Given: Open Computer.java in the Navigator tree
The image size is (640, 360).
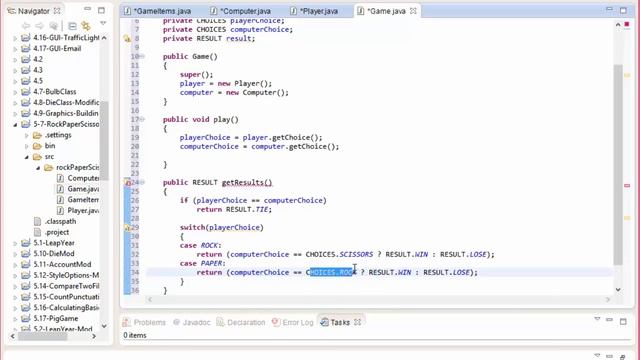Looking at the screenshot, I should (x=83, y=178).
